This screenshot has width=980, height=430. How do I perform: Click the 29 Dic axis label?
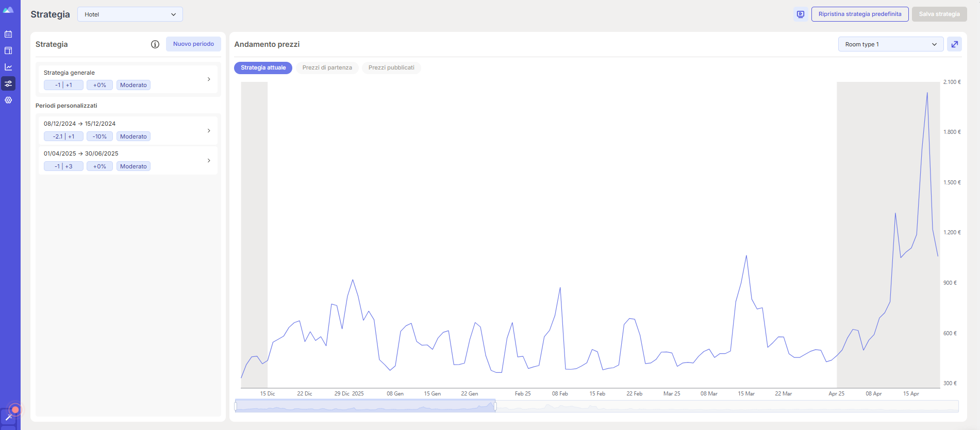[x=342, y=394]
